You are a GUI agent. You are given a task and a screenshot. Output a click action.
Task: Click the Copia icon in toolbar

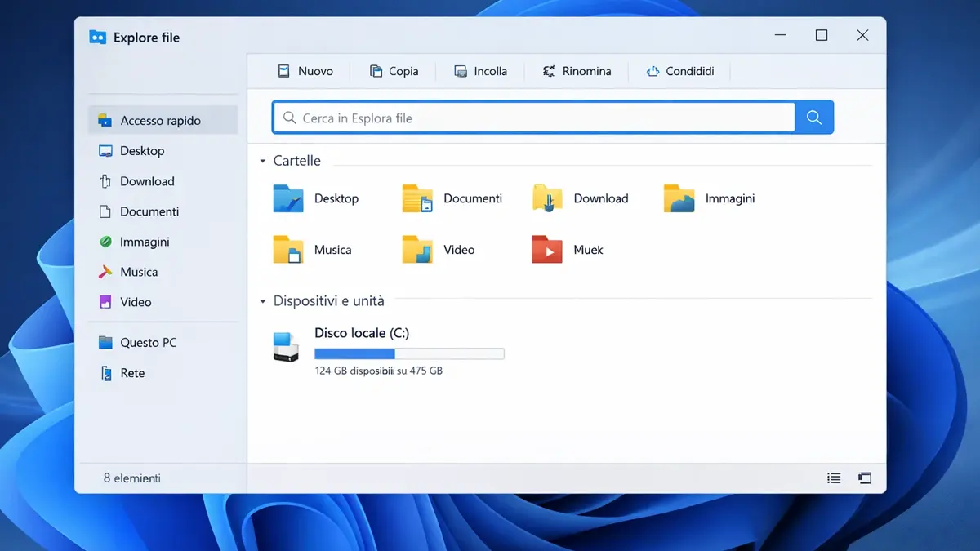(376, 71)
